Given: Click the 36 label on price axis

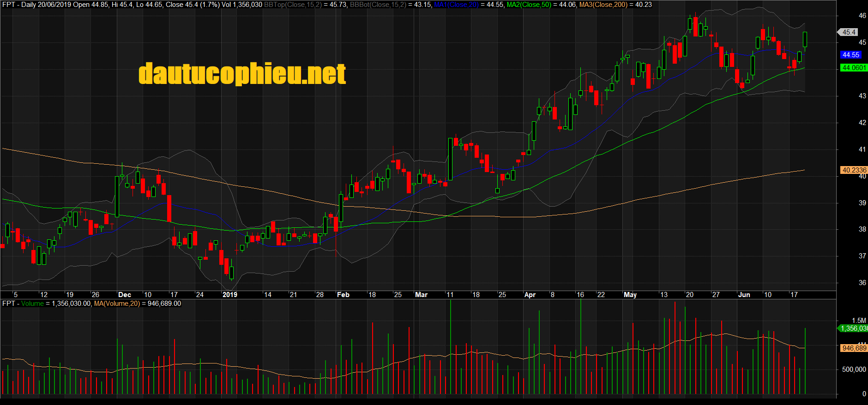Looking at the screenshot, I should [x=862, y=283].
